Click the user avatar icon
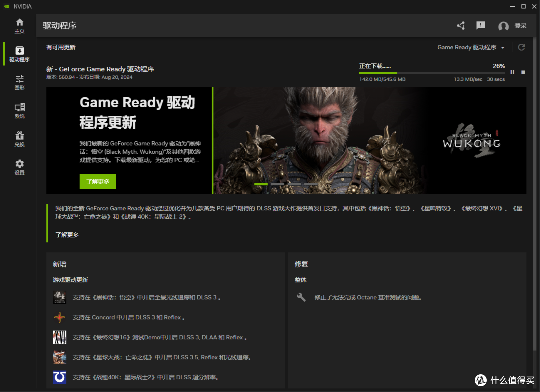Viewport: 540px width, 392px height. tap(503, 26)
